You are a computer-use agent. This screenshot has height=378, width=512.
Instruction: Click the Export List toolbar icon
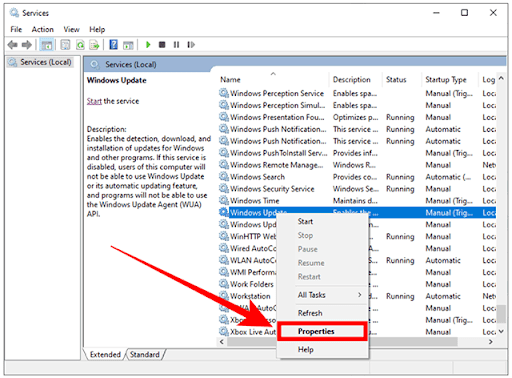(94, 45)
